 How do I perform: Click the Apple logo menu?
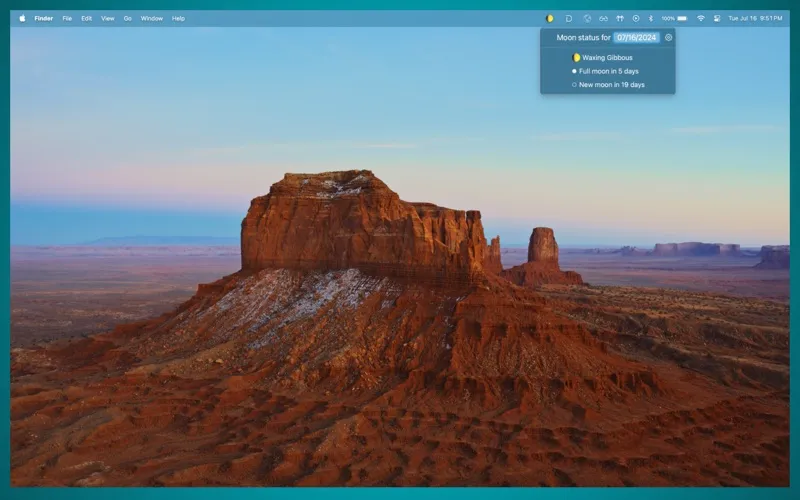pos(22,18)
